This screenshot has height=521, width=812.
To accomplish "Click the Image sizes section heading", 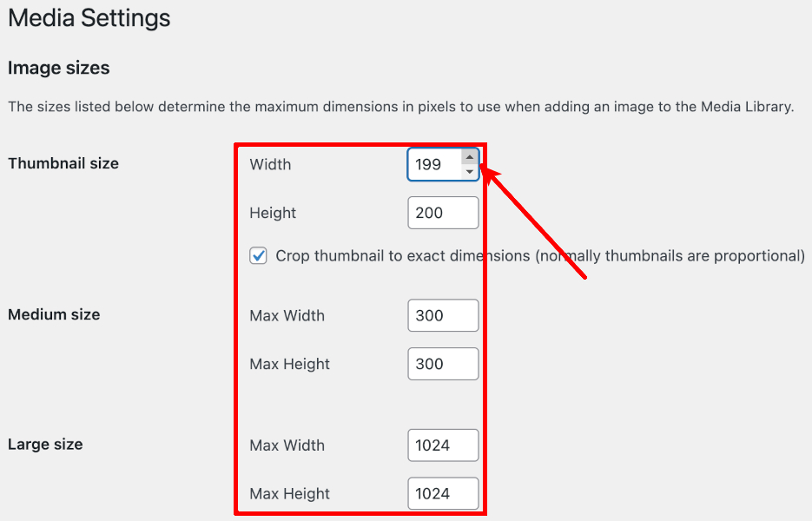I will point(58,68).
